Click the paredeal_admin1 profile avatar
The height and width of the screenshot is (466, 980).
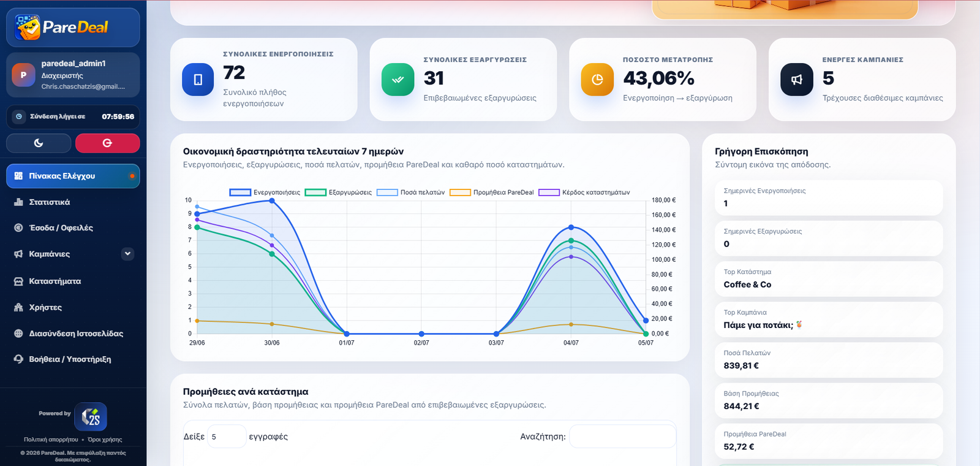(x=23, y=75)
